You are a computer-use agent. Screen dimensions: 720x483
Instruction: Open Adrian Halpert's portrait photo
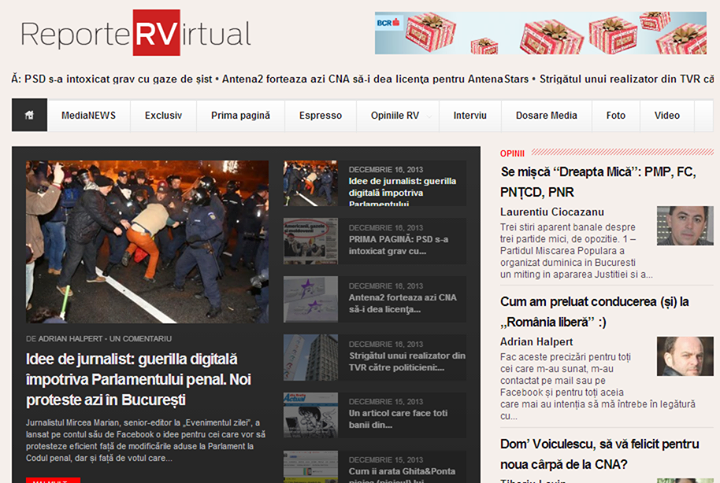coord(685,356)
